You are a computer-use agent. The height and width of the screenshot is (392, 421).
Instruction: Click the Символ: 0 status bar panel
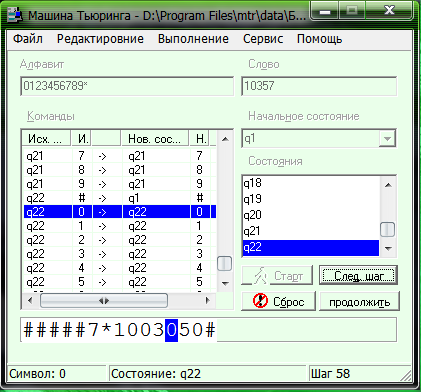click(x=57, y=374)
